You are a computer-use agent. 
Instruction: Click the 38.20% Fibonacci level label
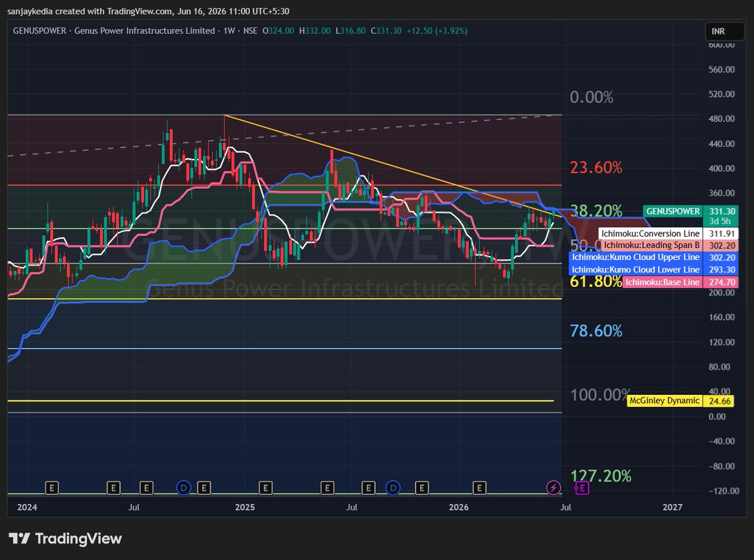596,211
